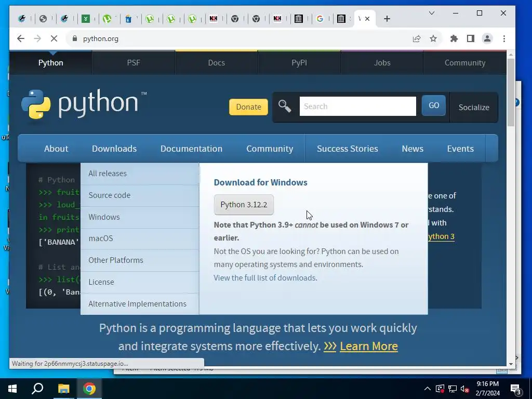Click the Python logo
532x399 pixels.
pyautogui.click(x=84, y=104)
